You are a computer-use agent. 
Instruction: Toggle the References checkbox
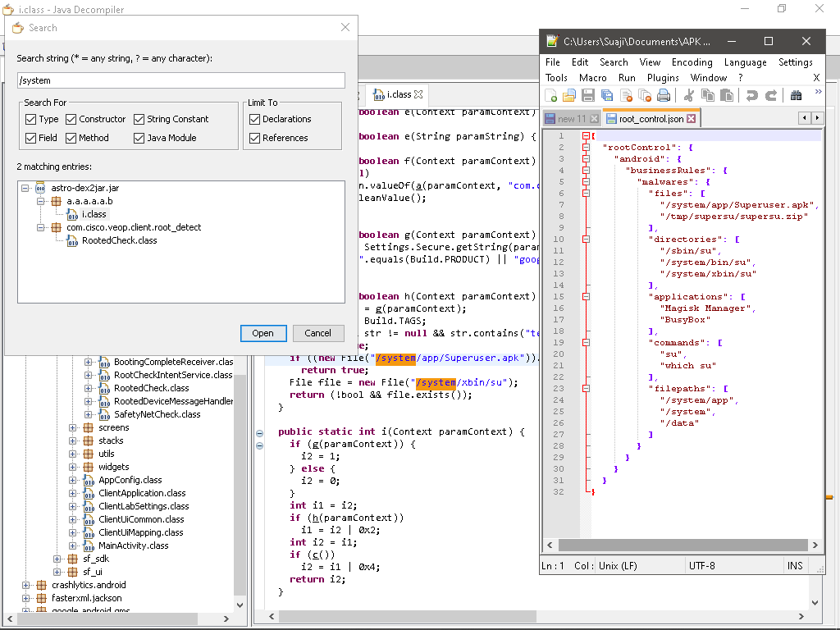coord(254,138)
